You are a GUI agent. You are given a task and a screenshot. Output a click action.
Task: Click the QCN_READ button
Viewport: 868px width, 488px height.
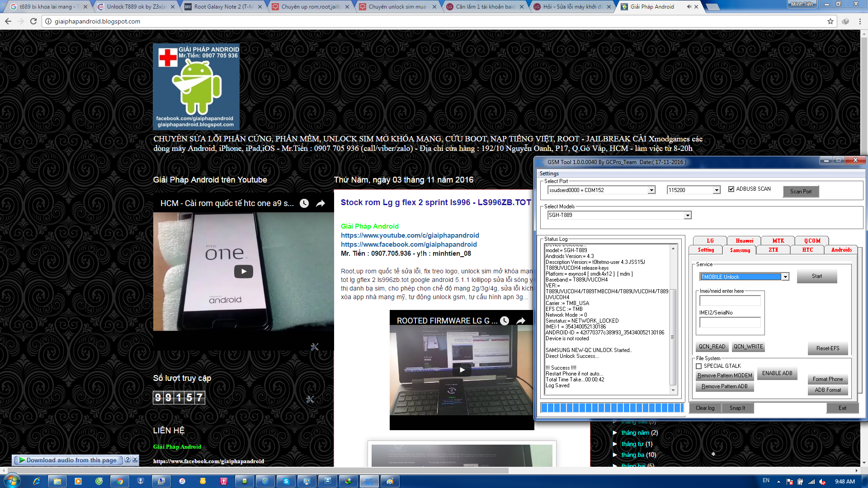[712, 347]
